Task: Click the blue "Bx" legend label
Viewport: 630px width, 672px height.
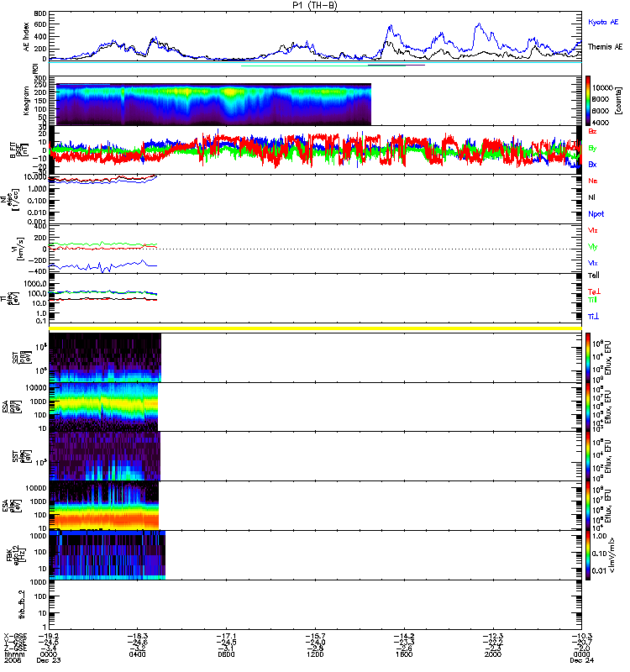Action: (x=592, y=164)
